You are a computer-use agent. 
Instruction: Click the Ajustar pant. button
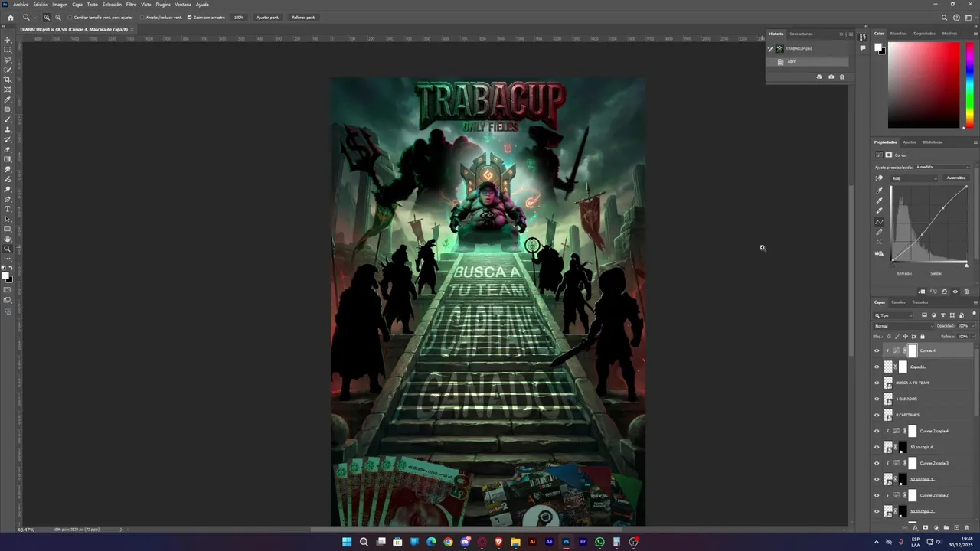(268, 17)
